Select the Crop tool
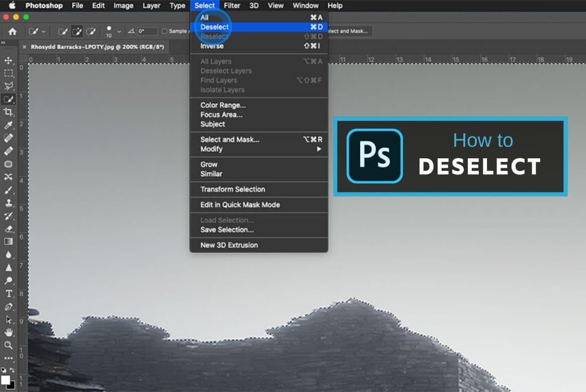586x392 pixels. pos(8,112)
